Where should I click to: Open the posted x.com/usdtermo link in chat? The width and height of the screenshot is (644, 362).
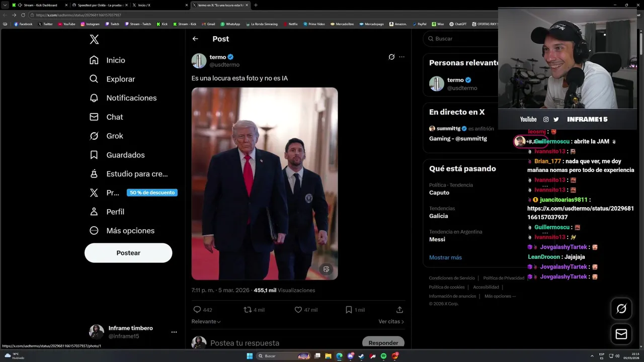[580, 213]
